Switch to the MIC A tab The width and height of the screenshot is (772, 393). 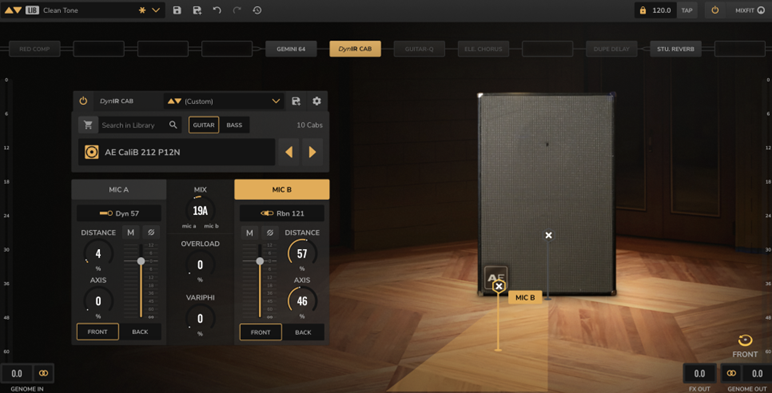(x=119, y=190)
